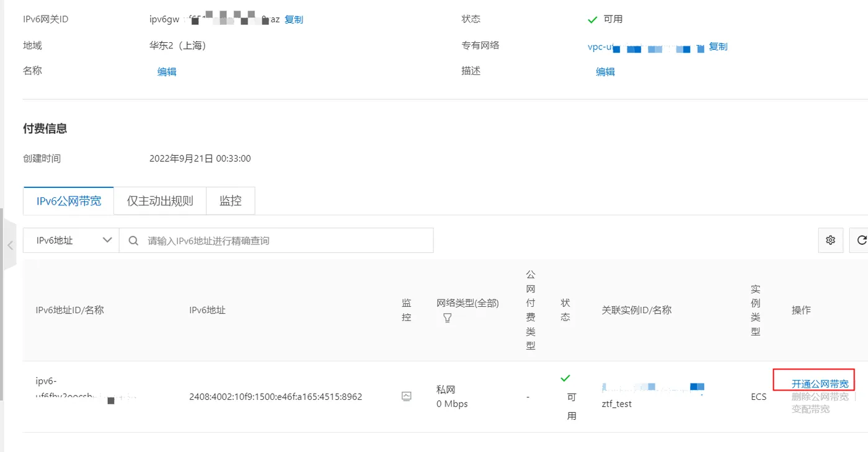868x452 pixels.
Task: Click the 付费信息 section heading
Action: pyautogui.click(x=45, y=129)
